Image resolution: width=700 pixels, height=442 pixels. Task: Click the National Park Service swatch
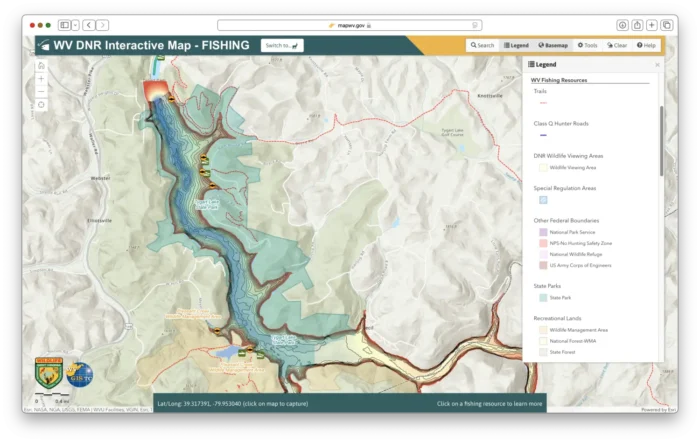[x=543, y=232]
